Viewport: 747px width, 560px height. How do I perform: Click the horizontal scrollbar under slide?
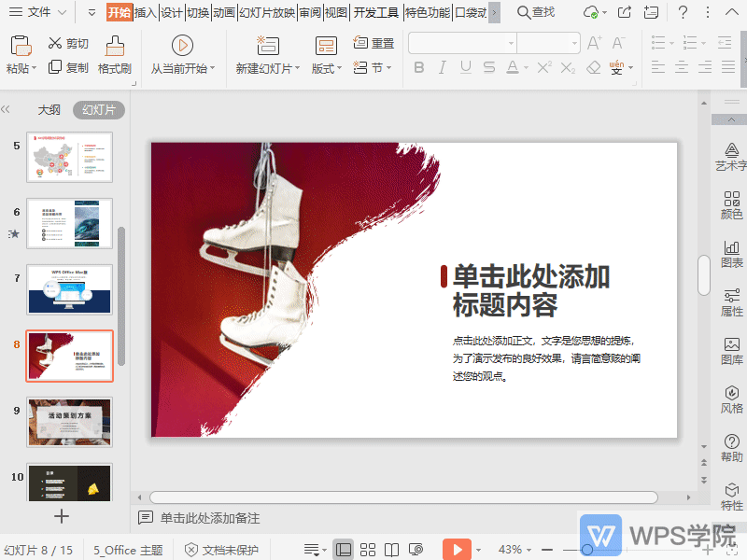pyautogui.click(x=403, y=497)
